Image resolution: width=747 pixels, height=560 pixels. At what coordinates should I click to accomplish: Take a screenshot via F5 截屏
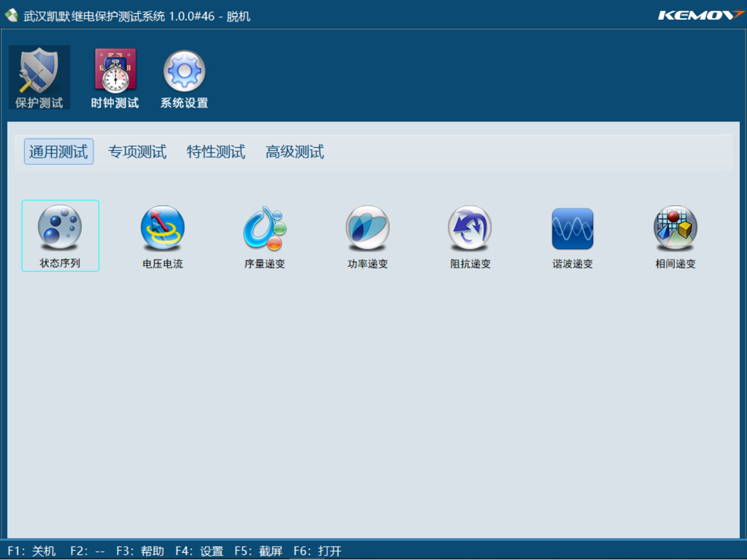[258, 551]
